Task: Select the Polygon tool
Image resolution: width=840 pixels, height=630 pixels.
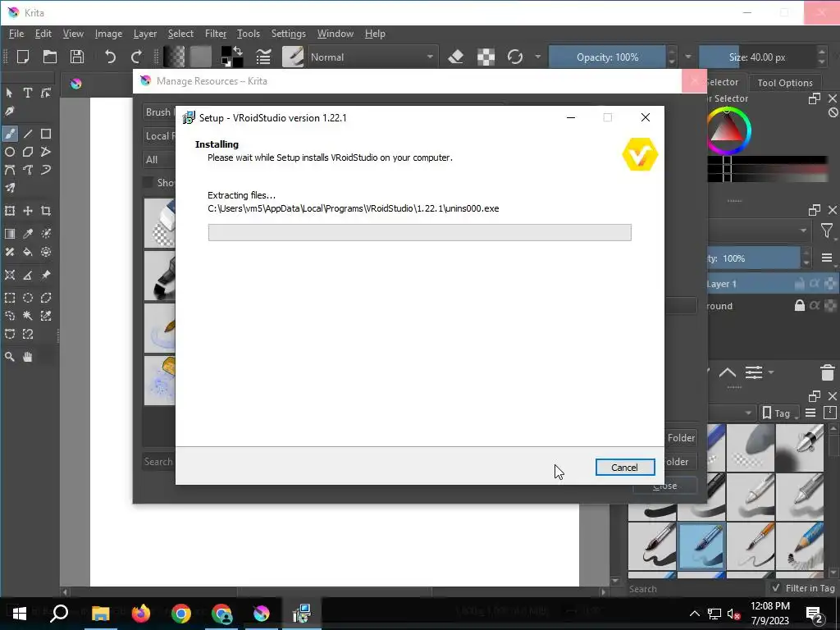Action: [x=28, y=152]
